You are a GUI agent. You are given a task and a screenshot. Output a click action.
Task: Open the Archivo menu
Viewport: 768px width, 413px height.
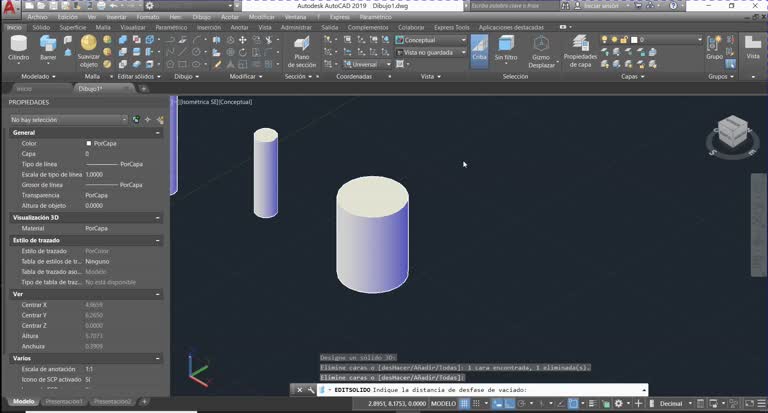pyautogui.click(x=38, y=17)
